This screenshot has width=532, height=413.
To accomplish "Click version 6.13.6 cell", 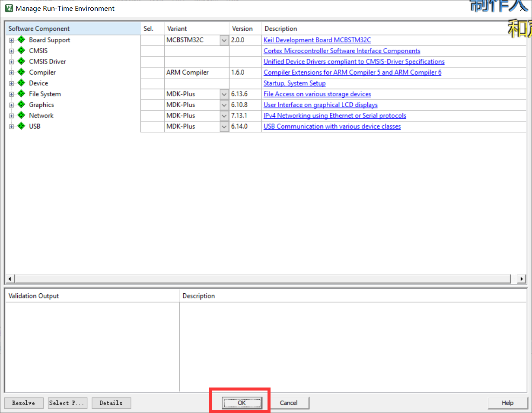I will [245, 94].
